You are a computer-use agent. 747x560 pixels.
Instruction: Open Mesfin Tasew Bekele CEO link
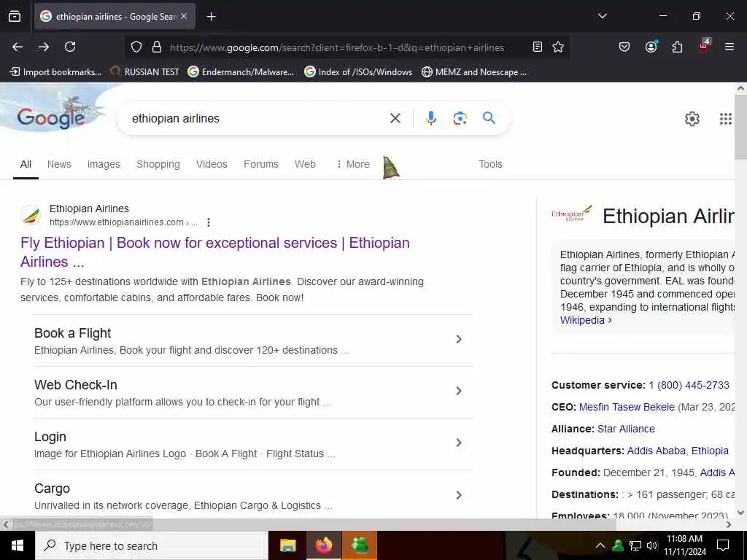click(x=627, y=407)
